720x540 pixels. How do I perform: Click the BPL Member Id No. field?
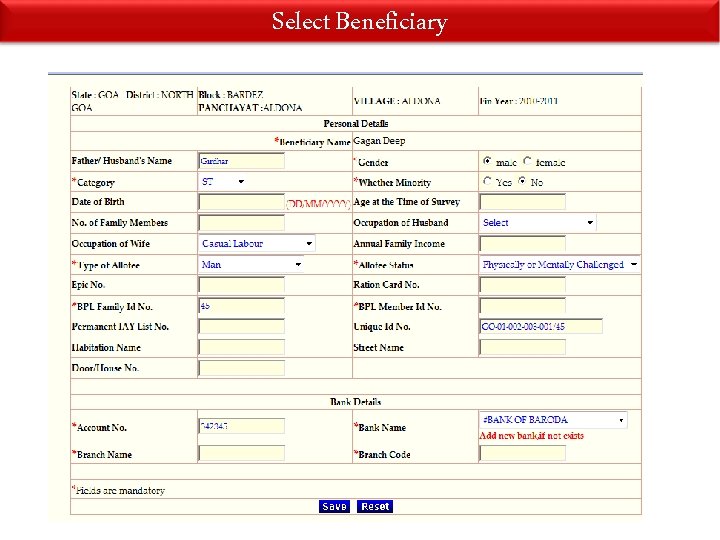(523, 306)
